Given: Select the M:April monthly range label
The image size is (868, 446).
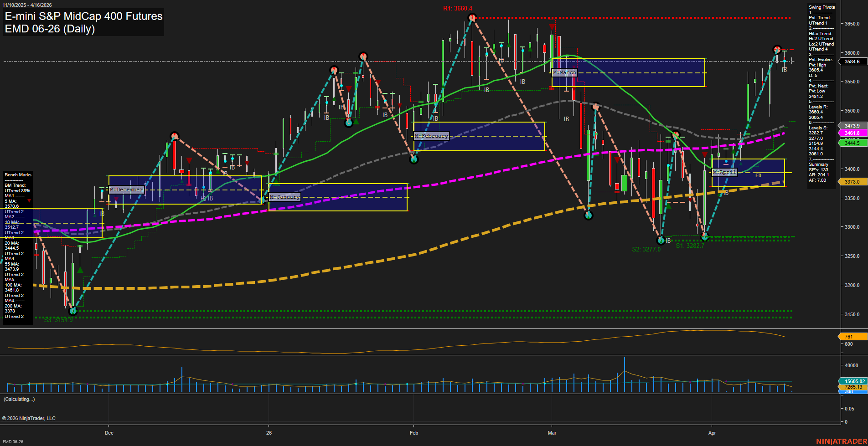Looking at the screenshot, I should click(x=724, y=172).
